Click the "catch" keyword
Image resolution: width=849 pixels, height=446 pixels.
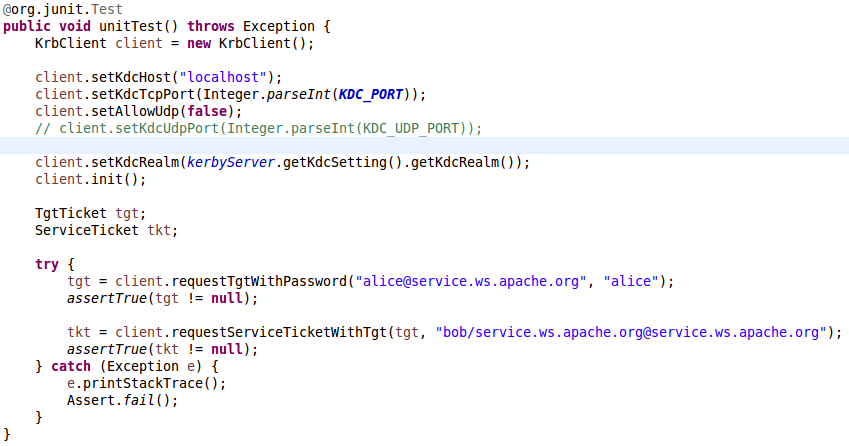click(71, 366)
